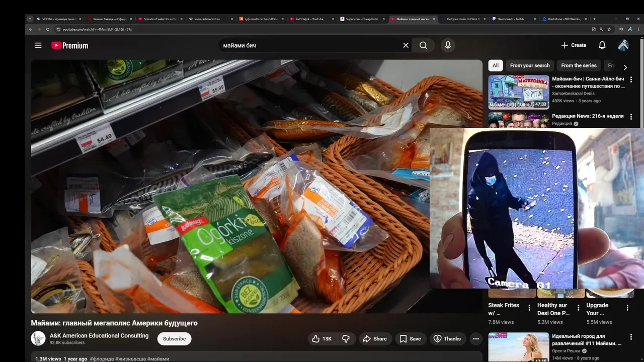Share this video
Screen dimensions: 644x362
[x=375, y=339]
